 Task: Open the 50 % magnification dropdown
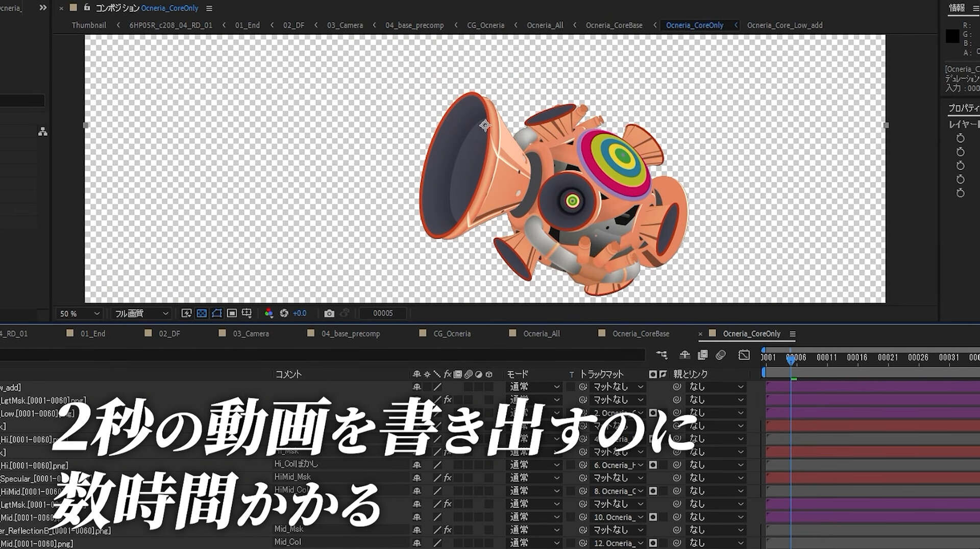pyautogui.click(x=80, y=313)
